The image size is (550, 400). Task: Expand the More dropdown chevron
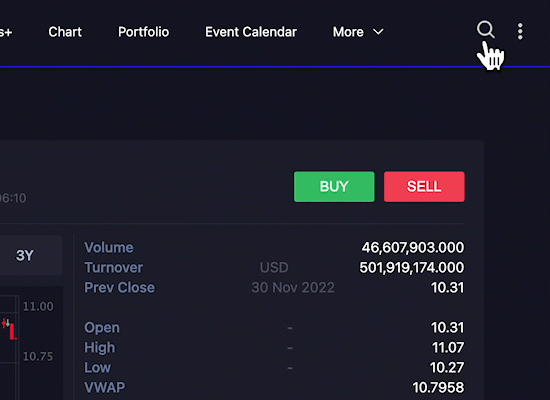tap(378, 32)
